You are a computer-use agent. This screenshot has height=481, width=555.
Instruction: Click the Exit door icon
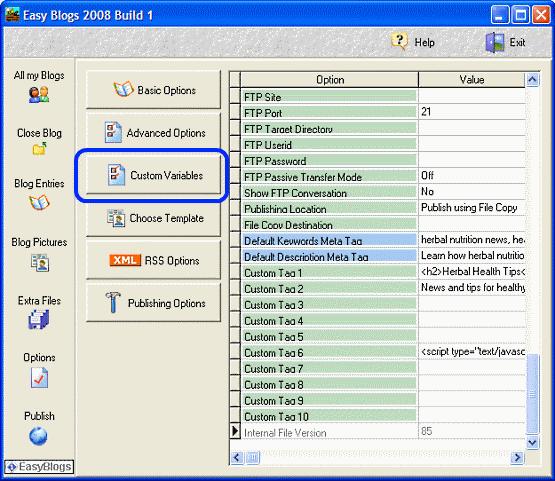click(x=495, y=42)
